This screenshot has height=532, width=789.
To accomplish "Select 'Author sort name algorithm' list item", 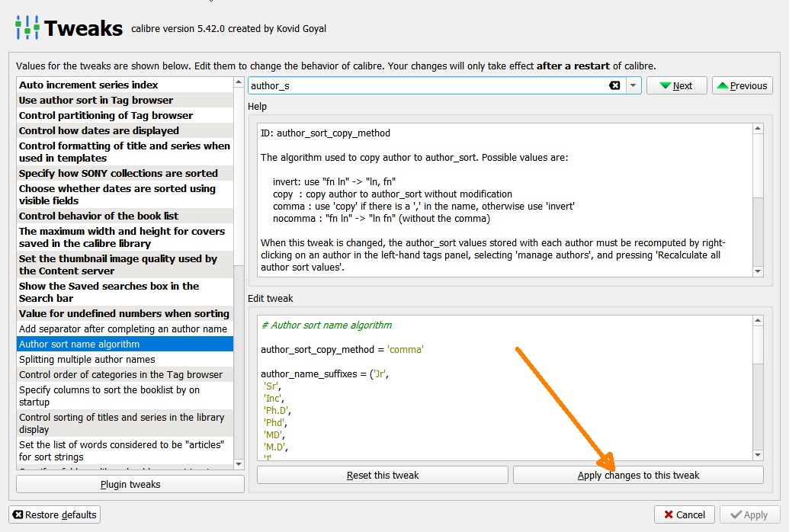I will point(125,345).
